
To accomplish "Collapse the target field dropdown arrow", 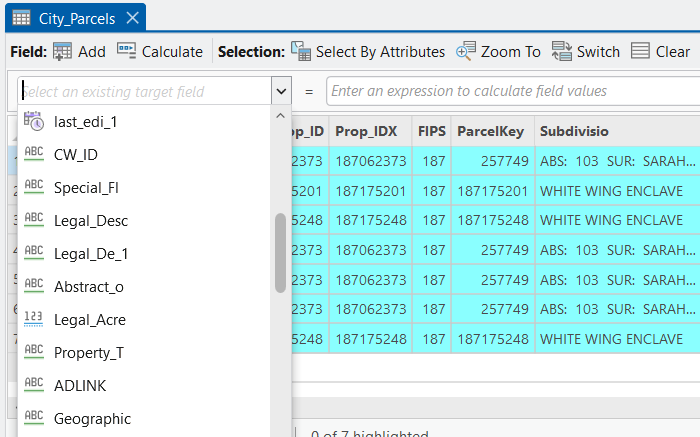I will pos(279,92).
